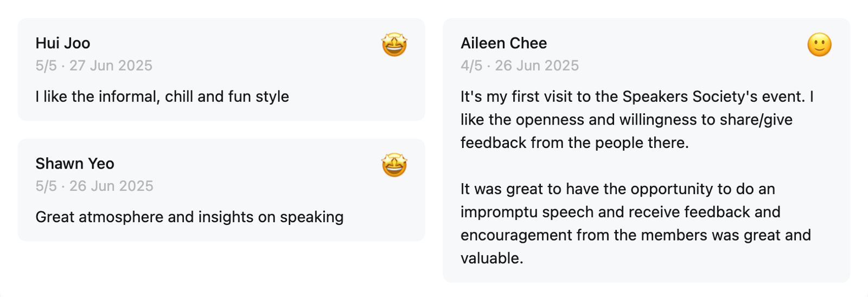Click the 5/5 rating under Shawn Yeo
The width and height of the screenshot is (868, 297).
pos(46,186)
